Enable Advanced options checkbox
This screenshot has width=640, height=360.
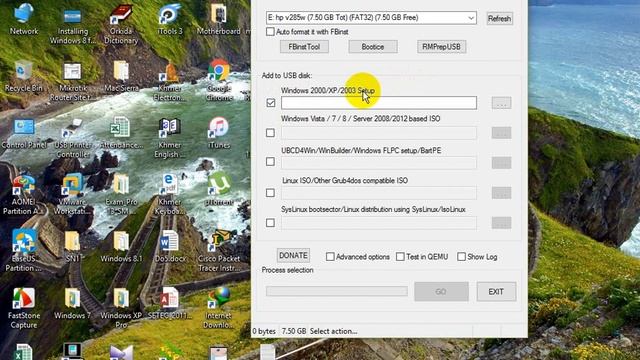coord(330,256)
